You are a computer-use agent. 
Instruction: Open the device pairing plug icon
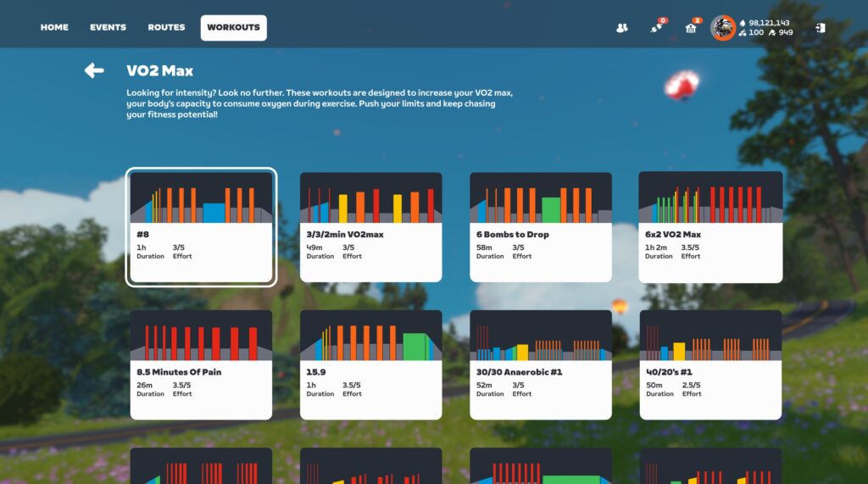656,28
